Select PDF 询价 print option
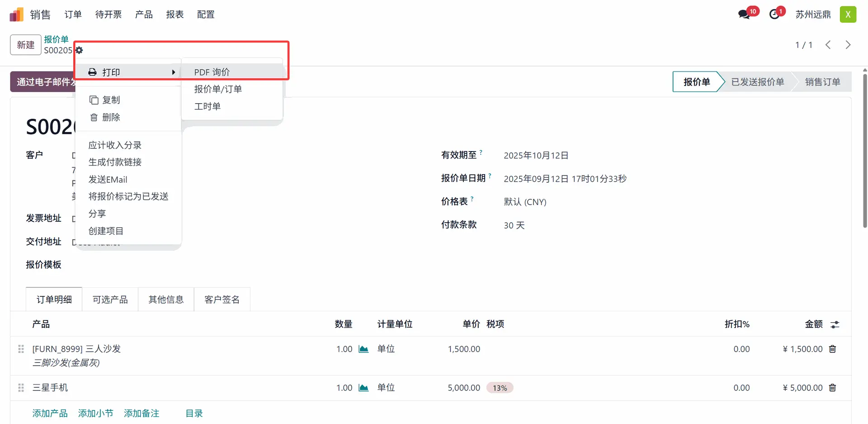This screenshot has height=424, width=868. pyautogui.click(x=212, y=72)
